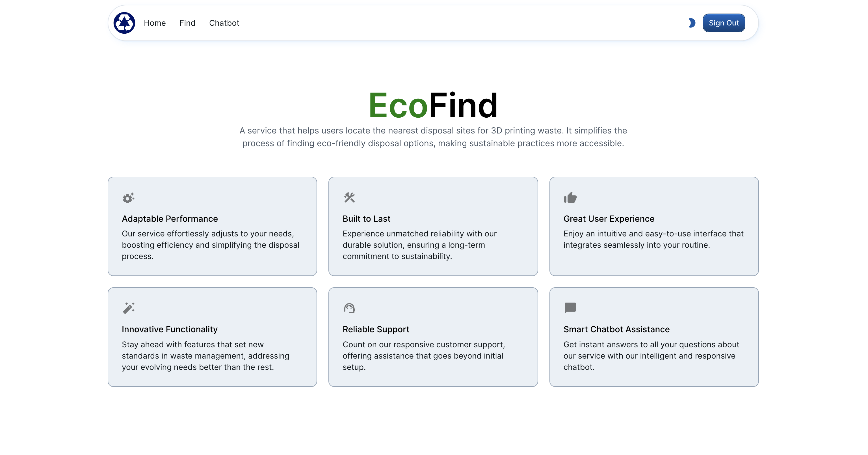
Task: Click the chat bubble icon in Smart Chatbot Assistance
Action: tap(570, 308)
